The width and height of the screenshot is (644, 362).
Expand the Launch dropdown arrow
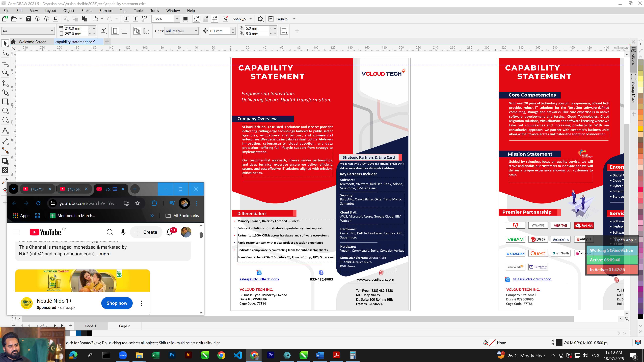pos(294,19)
